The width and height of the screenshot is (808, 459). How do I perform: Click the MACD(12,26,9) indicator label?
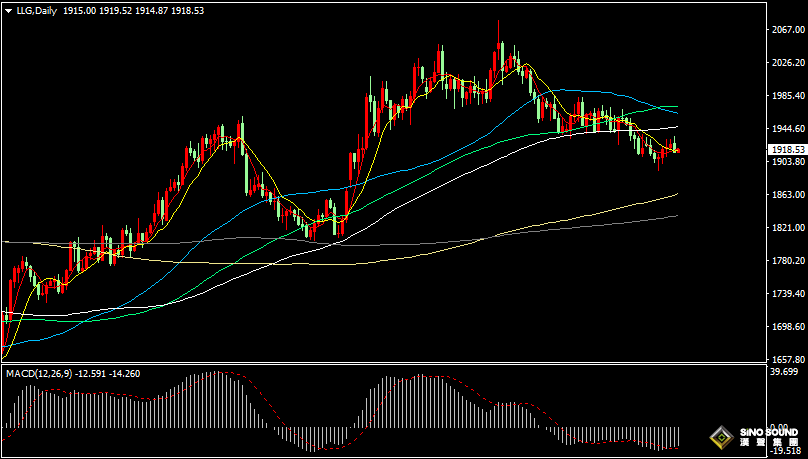(34, 373)
